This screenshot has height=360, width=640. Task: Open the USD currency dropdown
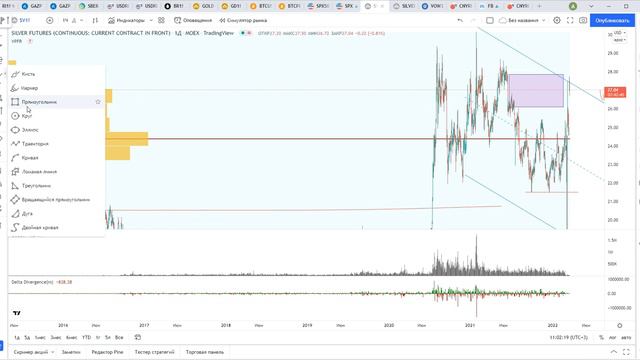click(619, 33)
